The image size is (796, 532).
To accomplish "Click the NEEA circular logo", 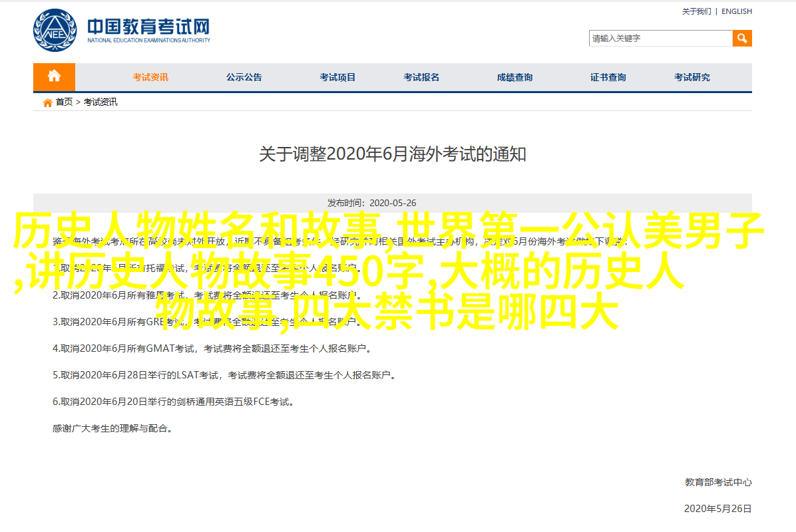I will 55,31.
